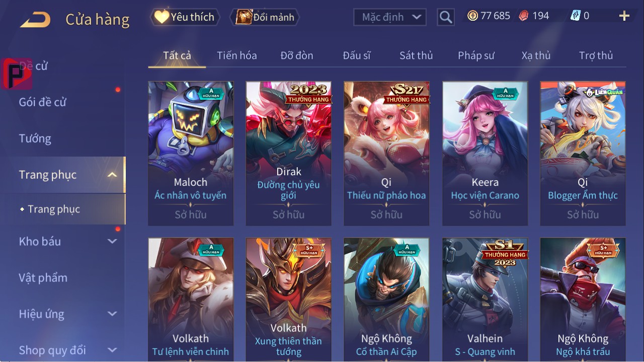Switch to the Pháp sư tab

(x=476, y=55)
